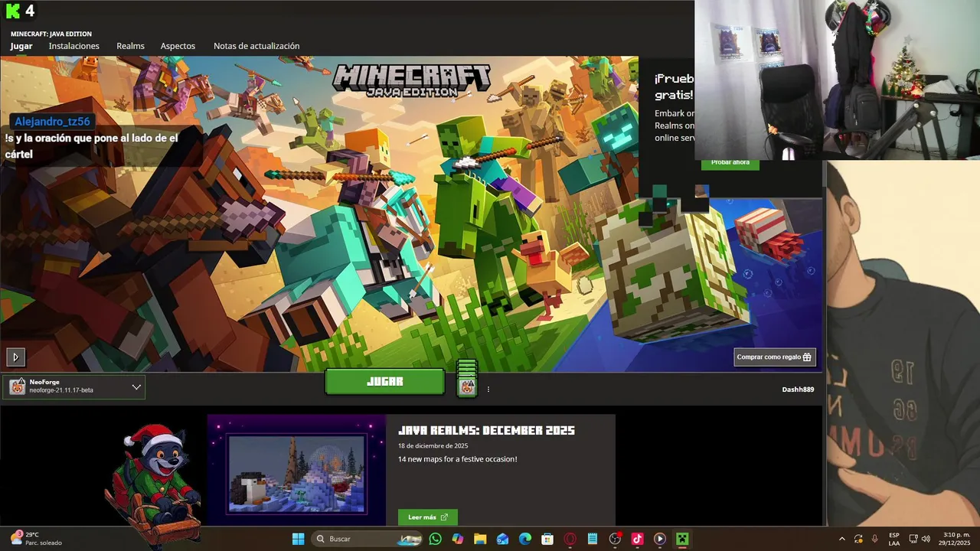980x551 pixels.
Task: Open Microsoft Store from the taskbar
Action: point(547,539)
